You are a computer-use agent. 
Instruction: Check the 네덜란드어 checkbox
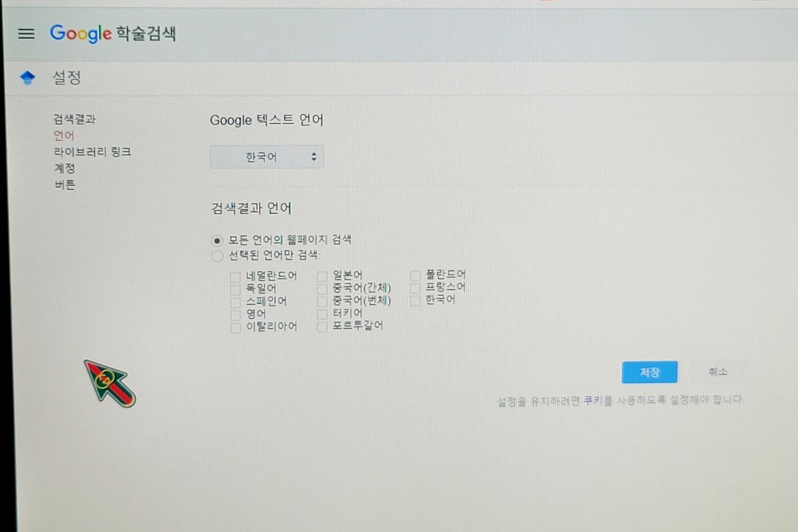[x=235, y=277]
